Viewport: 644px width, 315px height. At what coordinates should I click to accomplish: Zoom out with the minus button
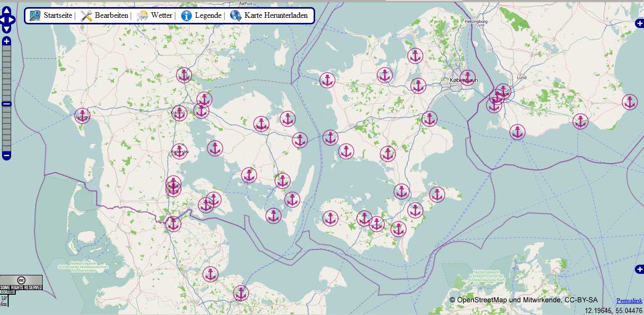pos(7,155)
